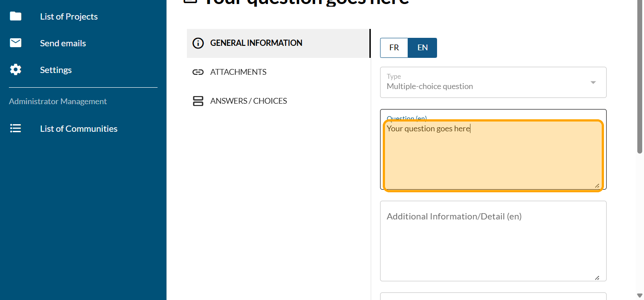644x300 pixels.
Task: Click the stacked rows icon beside Answers / Choices
Action: pos(198,101)
